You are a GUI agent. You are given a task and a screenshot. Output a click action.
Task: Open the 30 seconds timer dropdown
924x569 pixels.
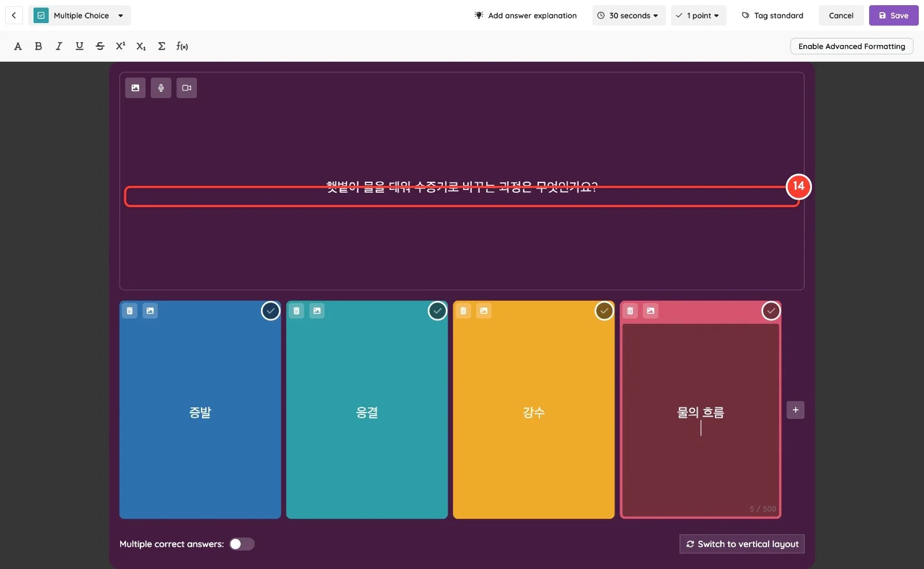628,16
